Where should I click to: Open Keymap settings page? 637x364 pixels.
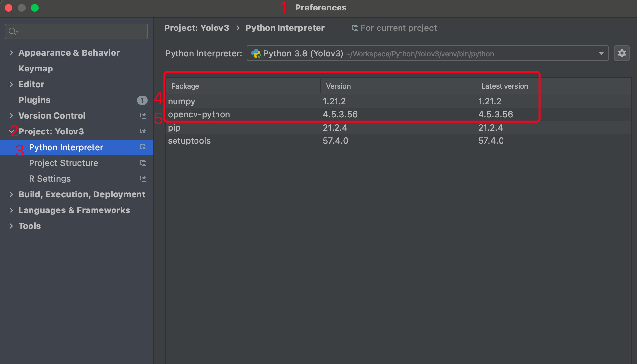tap(35, 69)
